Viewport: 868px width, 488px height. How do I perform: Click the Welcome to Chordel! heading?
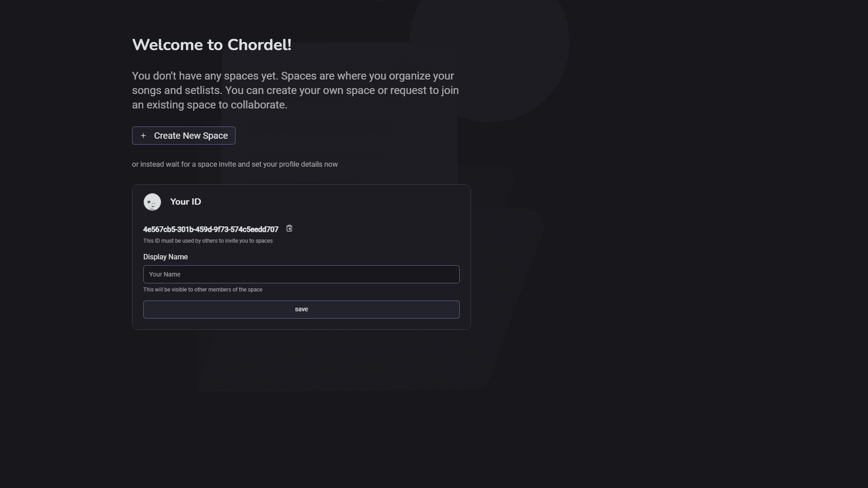click(212, 45)
